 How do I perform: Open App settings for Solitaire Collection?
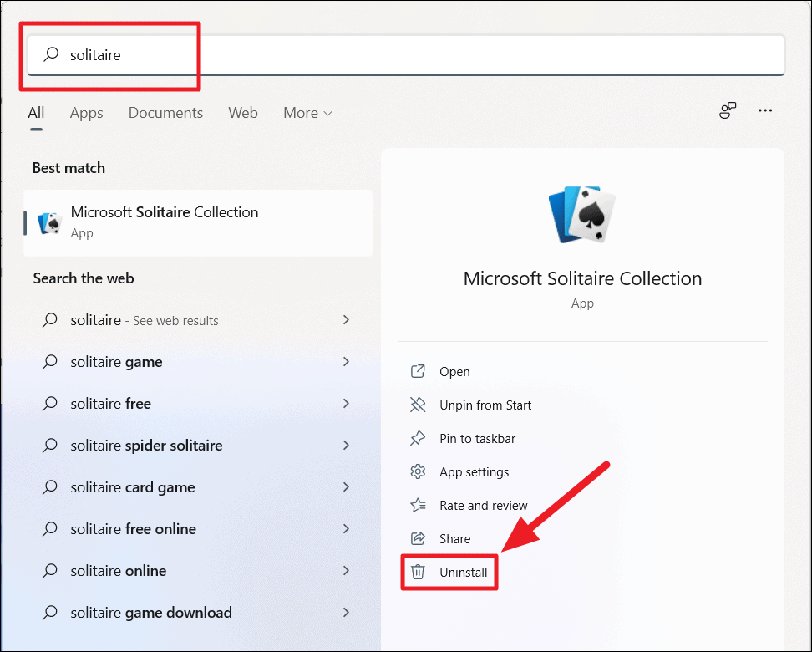point(418,471)
